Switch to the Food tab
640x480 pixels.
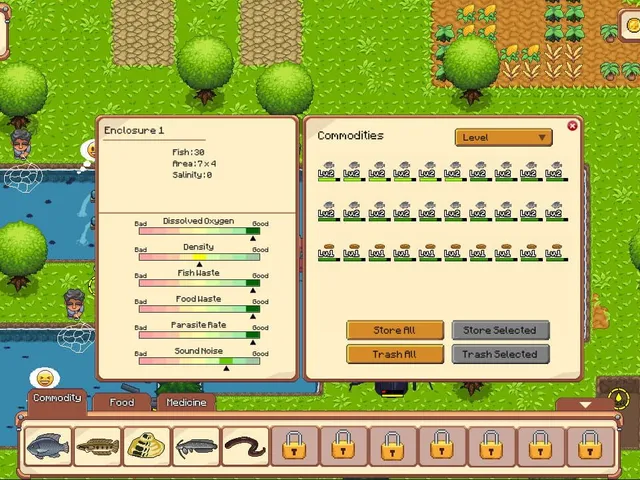pyautogui.click(x=122, y=402)
